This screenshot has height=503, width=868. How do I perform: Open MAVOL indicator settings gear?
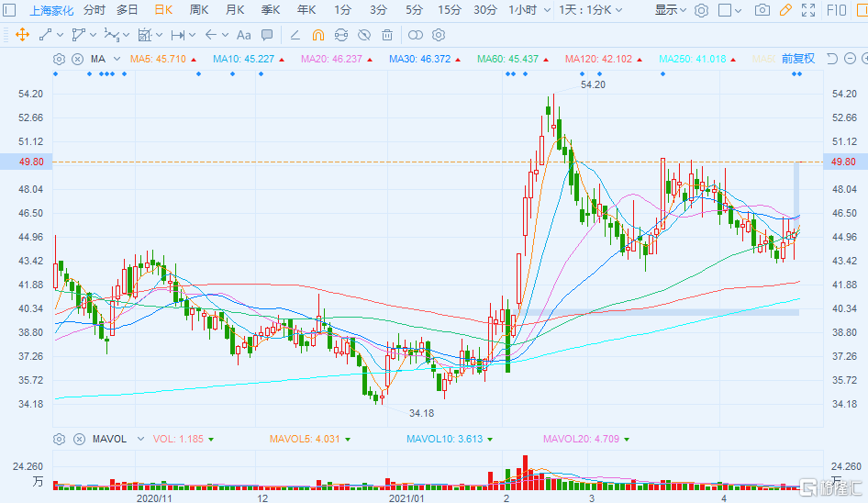[x=60, y=440]
